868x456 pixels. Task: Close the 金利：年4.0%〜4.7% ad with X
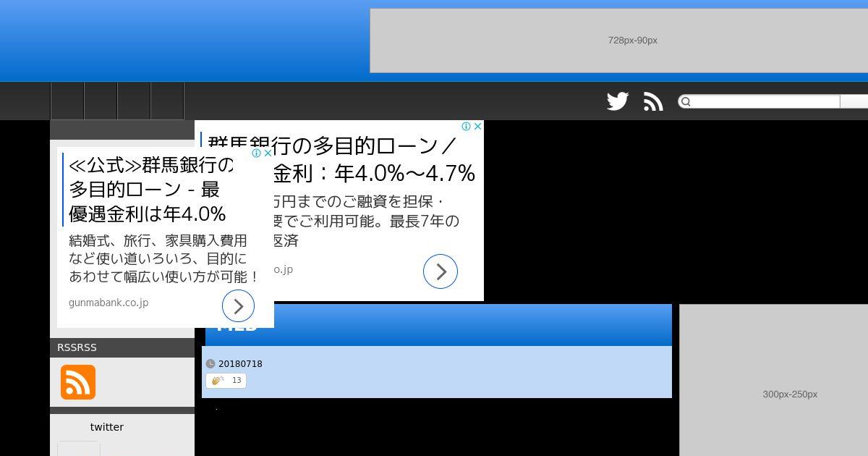tap(477, 126)
